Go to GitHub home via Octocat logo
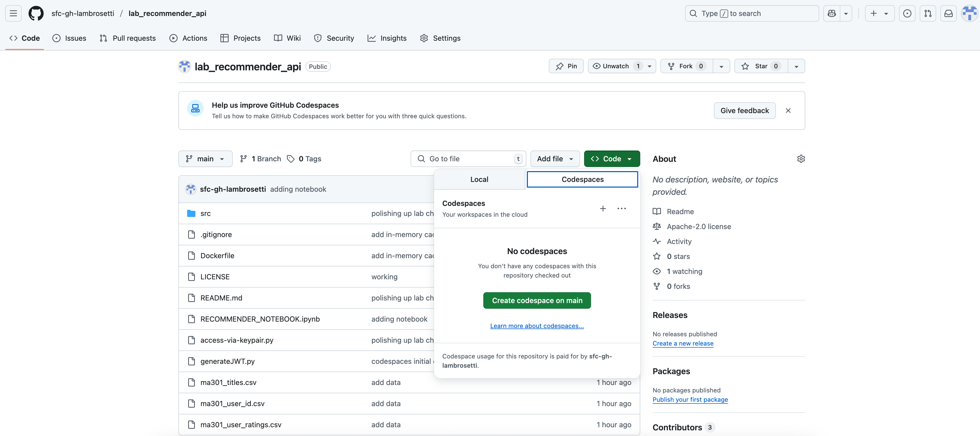The width and height of the screenshot is (980, 436). click(x=36, y=13)
